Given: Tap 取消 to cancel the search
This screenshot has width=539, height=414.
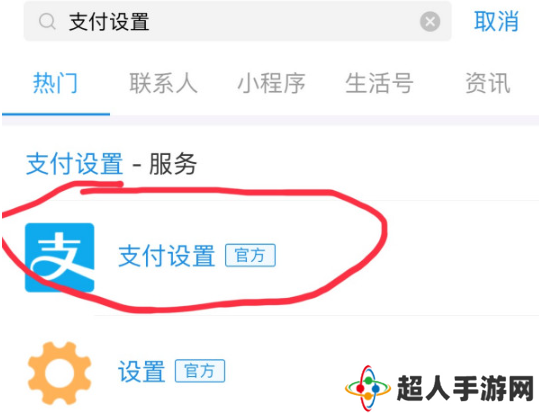Looking at the screenshot, I should click(x=496, y=22).
